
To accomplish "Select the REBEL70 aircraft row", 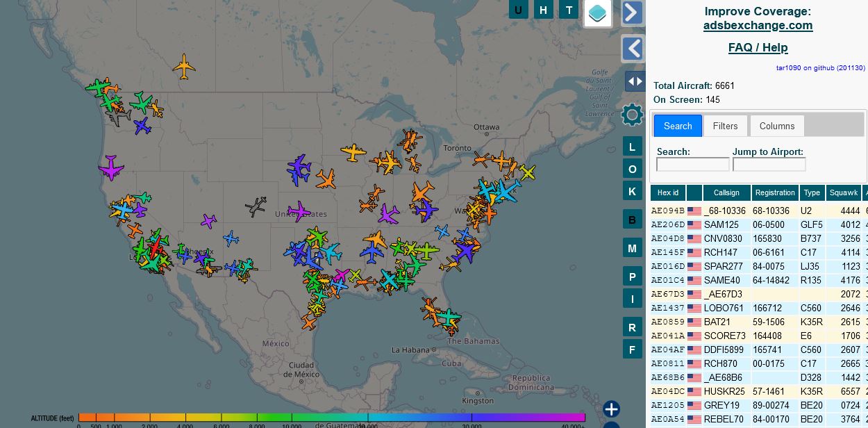I will tap(759, 419).
